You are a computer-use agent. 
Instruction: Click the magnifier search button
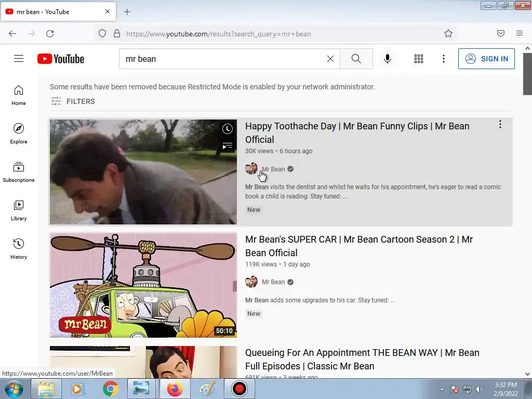356,59
